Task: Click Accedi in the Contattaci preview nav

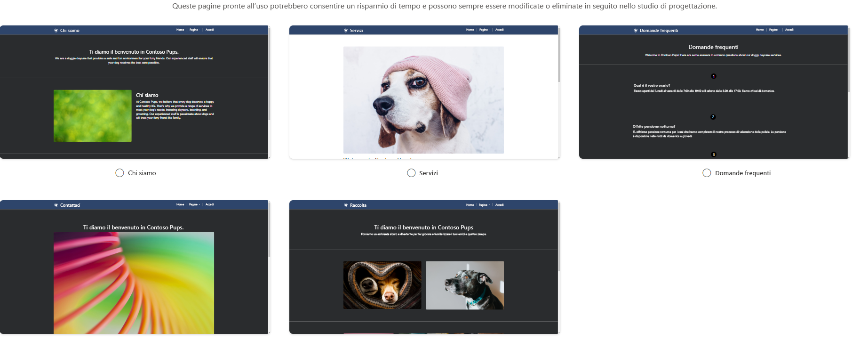Action: pos(210,204)
